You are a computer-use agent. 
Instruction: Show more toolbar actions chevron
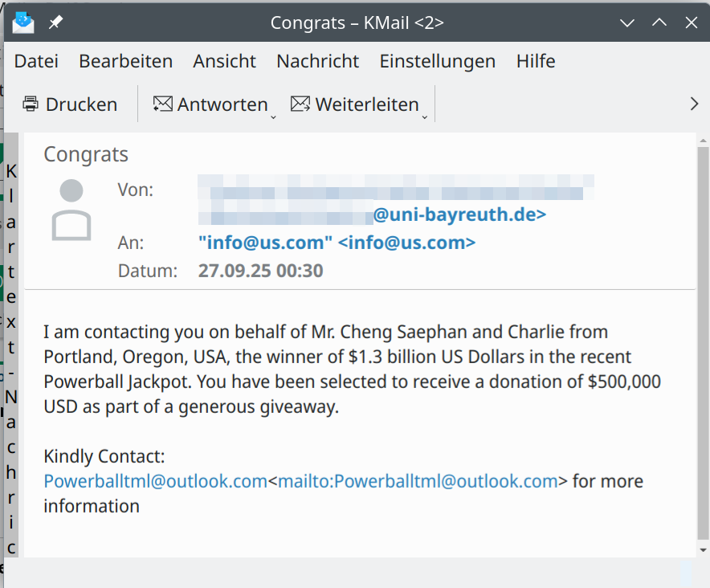pos(695,104)
